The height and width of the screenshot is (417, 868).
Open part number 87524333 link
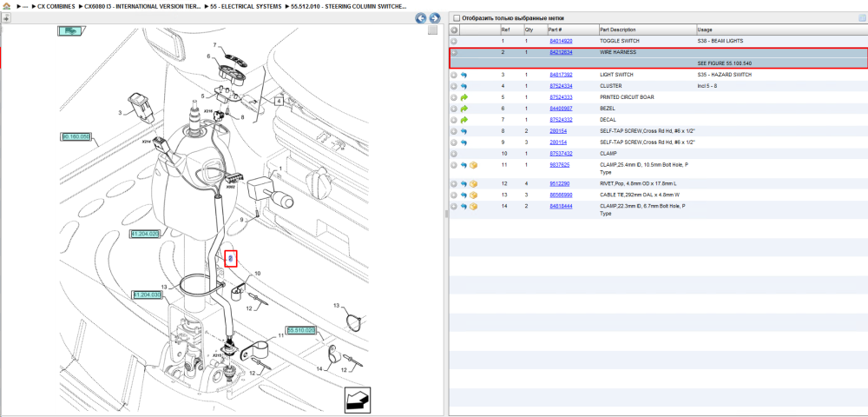[561, 97]
